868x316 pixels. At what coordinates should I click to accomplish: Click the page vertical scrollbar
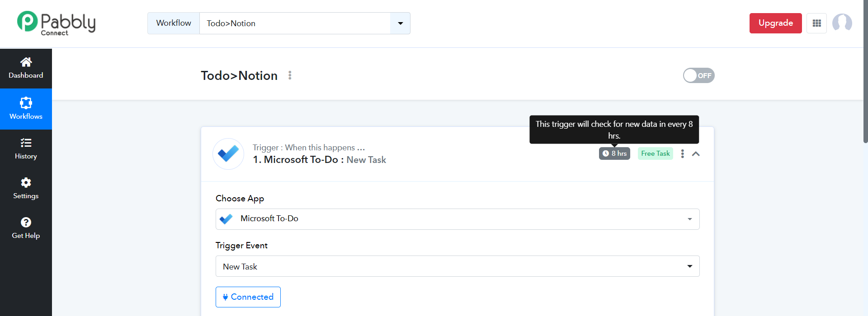click(865, 72)
